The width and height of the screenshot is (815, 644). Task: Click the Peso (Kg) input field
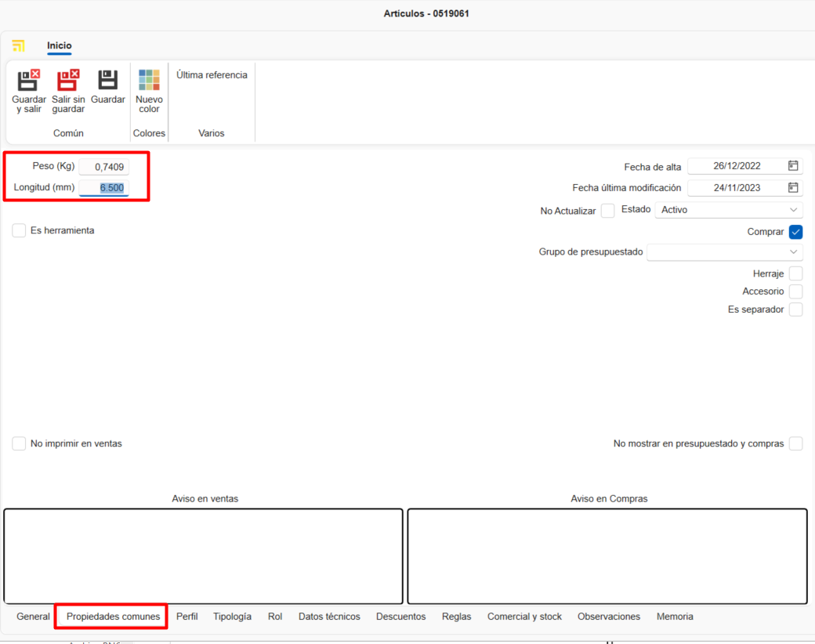coord(104,167)
